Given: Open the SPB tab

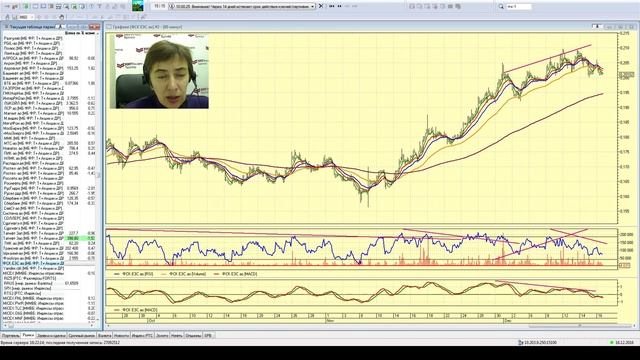Looking at the screenshot, I should coord(208,336).
